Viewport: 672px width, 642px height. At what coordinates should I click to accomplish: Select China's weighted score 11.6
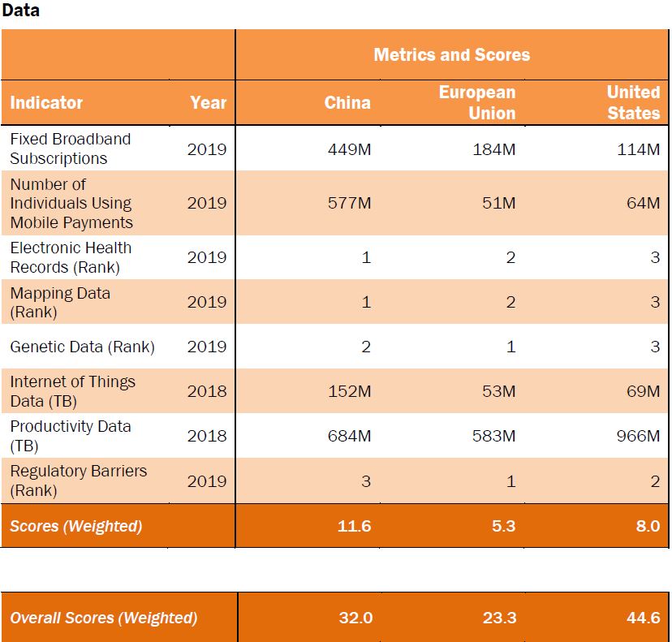click(x=354, y=526)
